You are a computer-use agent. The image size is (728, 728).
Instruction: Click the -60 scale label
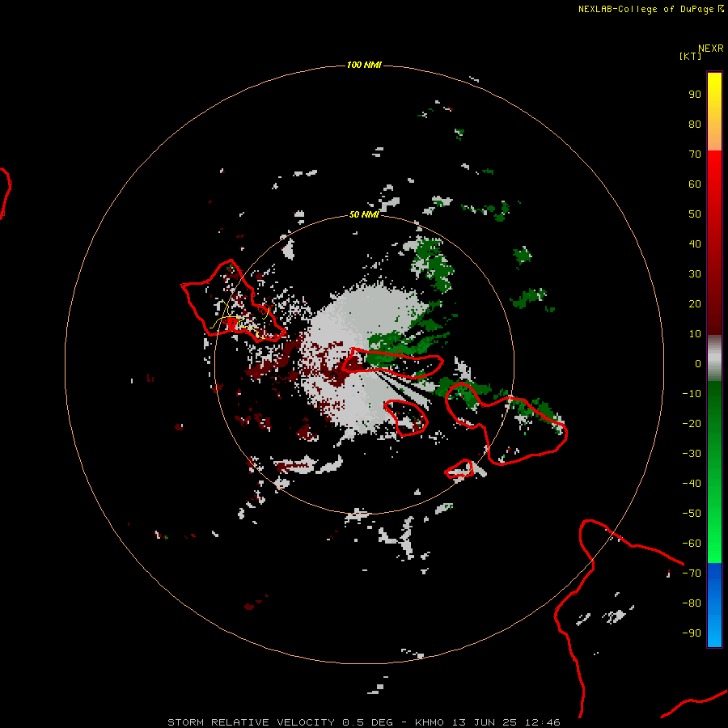(692, 544)
